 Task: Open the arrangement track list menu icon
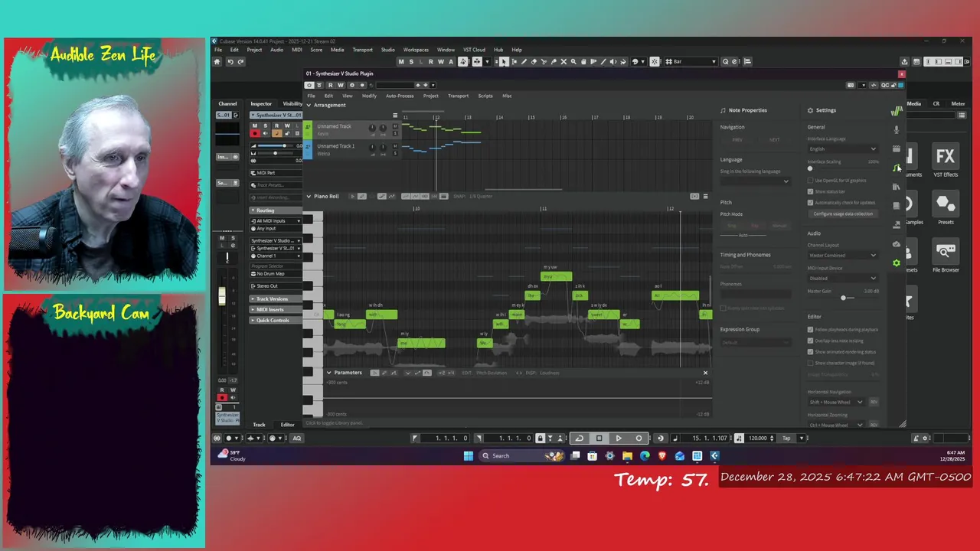tap(395, 116)
